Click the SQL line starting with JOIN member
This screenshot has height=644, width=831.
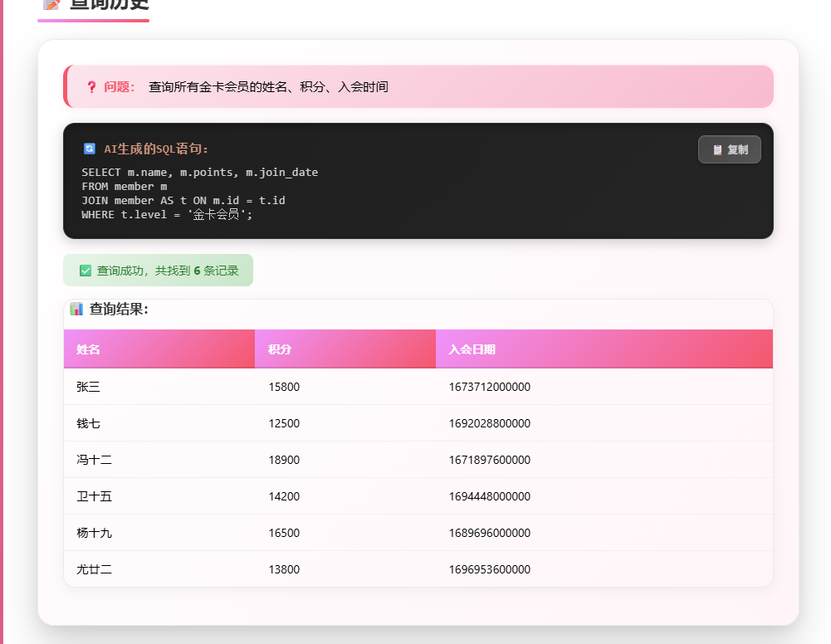tap(183, 200)
